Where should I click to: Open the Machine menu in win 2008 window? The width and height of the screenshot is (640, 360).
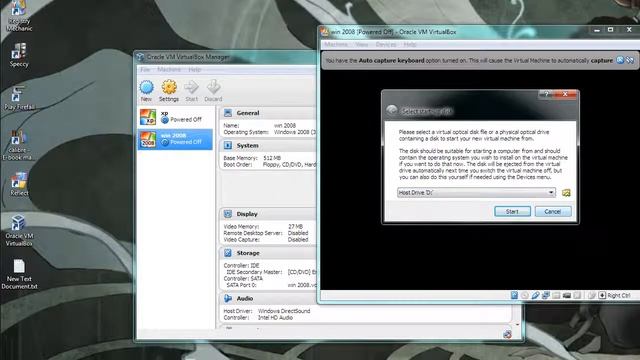point(336,44)
